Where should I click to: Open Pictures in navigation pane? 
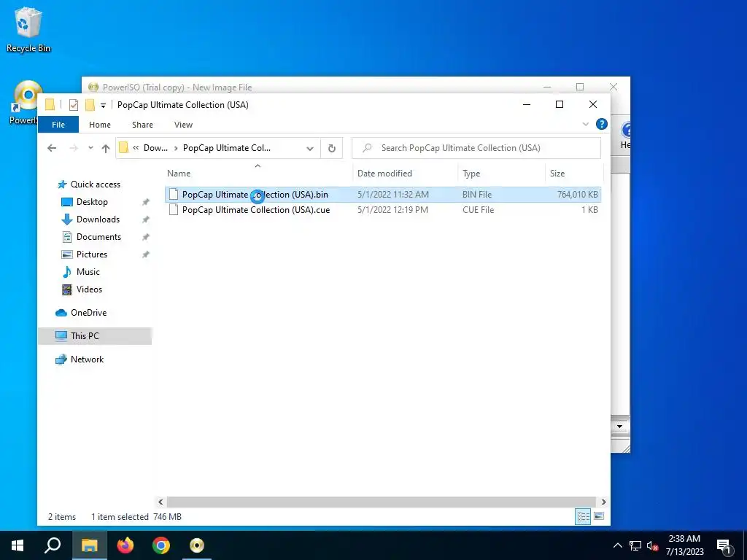coord(91,254)
